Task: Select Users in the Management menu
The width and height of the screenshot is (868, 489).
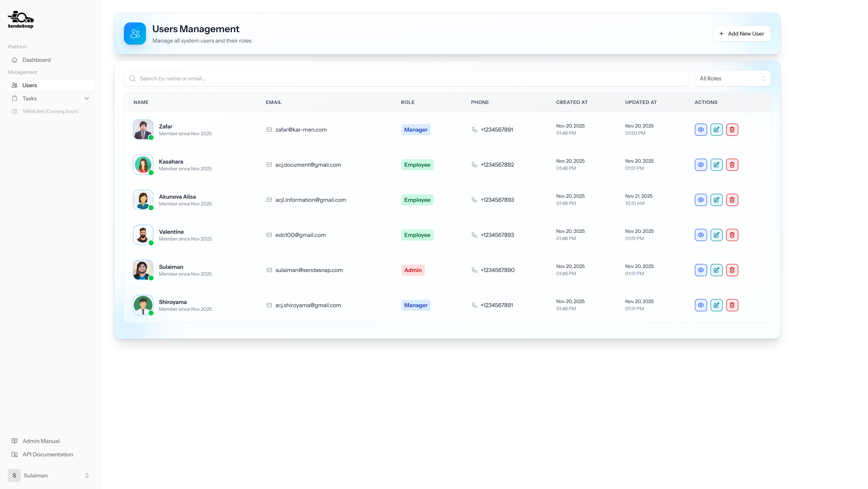Action: tap(30, 85)
